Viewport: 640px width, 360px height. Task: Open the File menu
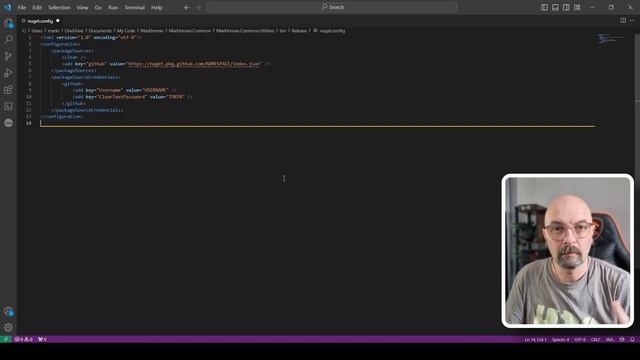click(22, 7)
